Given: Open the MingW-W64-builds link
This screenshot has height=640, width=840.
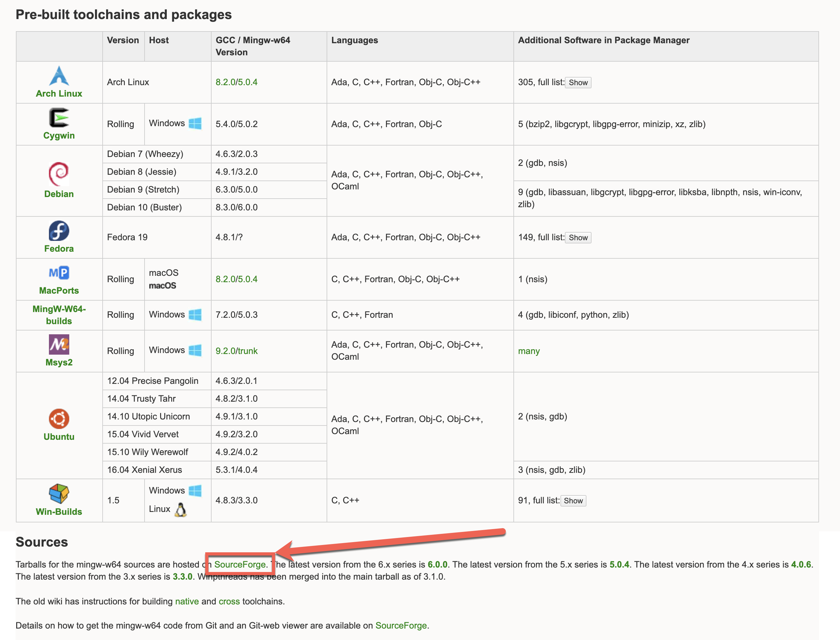Looking at the screenshot, I should tap(59, 315).
